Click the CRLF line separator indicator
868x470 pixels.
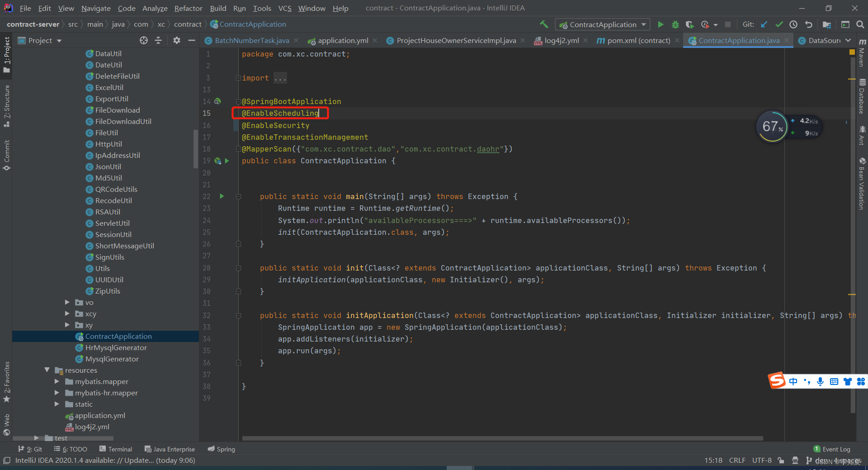coord(737,461)
